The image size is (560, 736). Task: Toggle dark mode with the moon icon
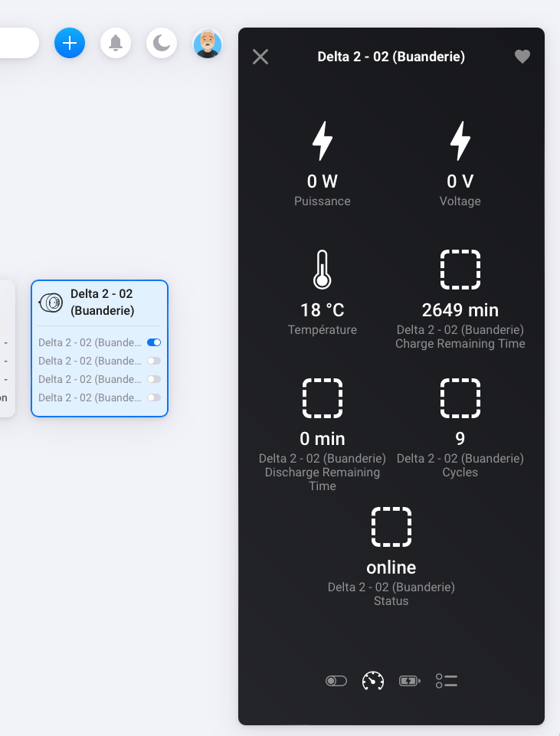coord(162,43)
